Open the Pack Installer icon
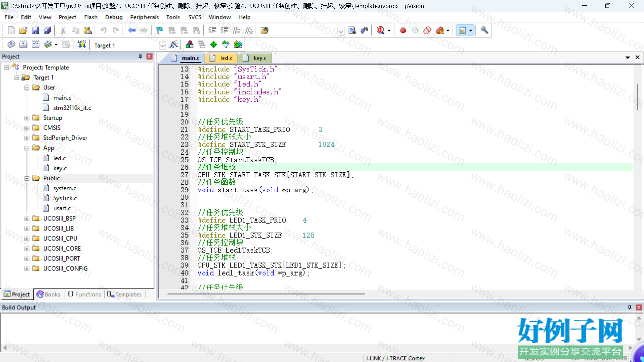Viewport: 644px width, 362px height. pyautogui.click(x=238, y=44)
